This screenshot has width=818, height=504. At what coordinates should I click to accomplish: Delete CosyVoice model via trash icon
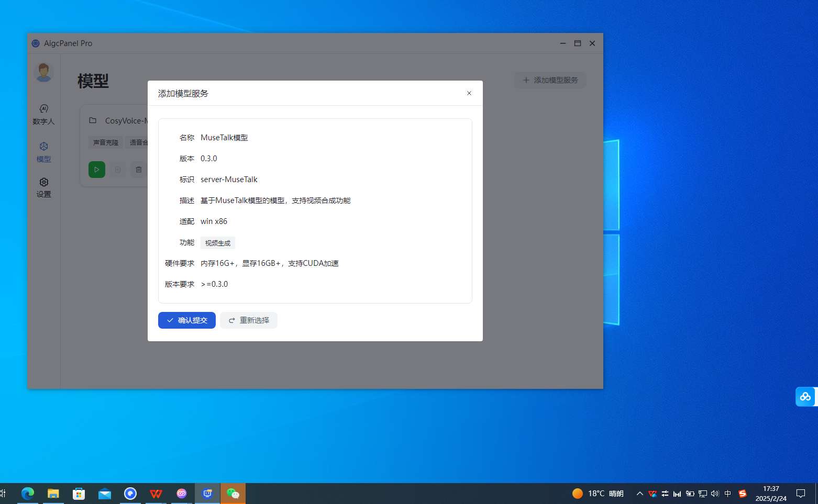pyautogui.click(x=139, y=170)
